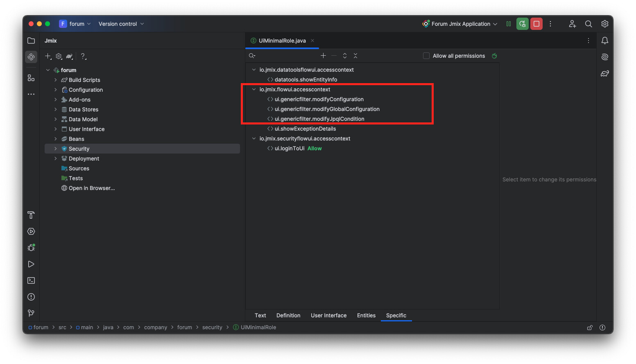
Task: Open the Jmix help question mark icon
Action: click(83, 56)
